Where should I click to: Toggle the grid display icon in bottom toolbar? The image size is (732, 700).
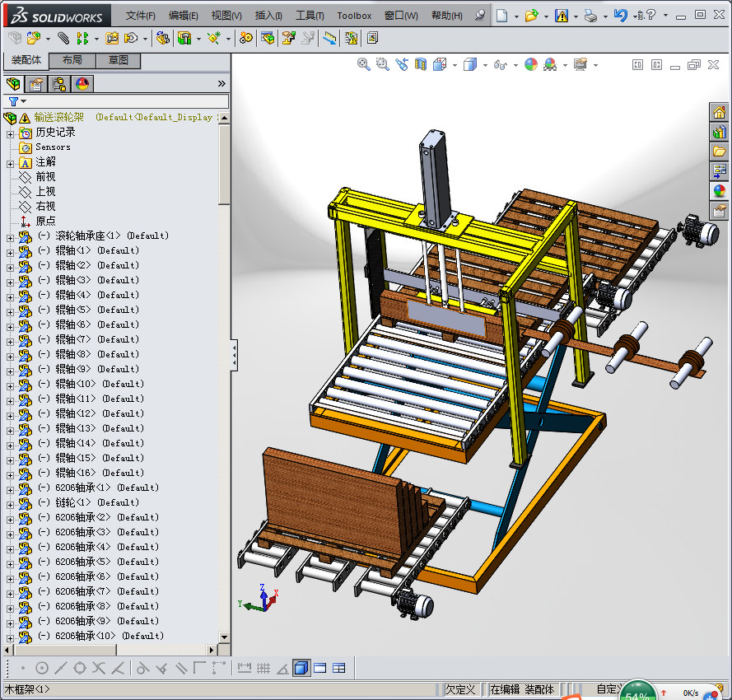263,668
